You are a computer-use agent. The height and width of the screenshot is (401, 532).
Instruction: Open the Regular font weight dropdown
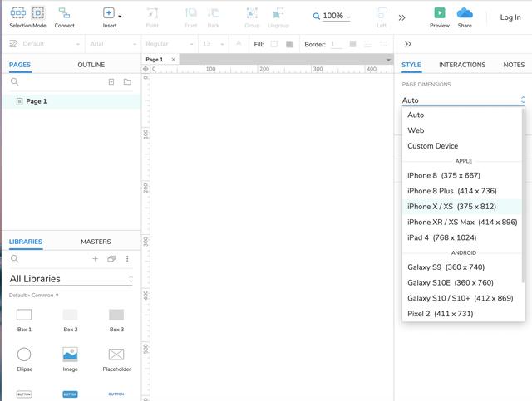[x=169, y=44]
